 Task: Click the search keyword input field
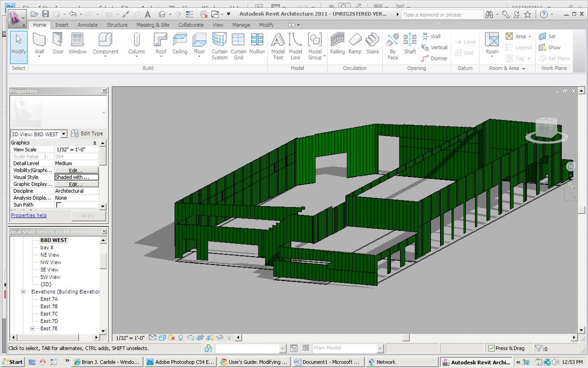tap(442, 15)
